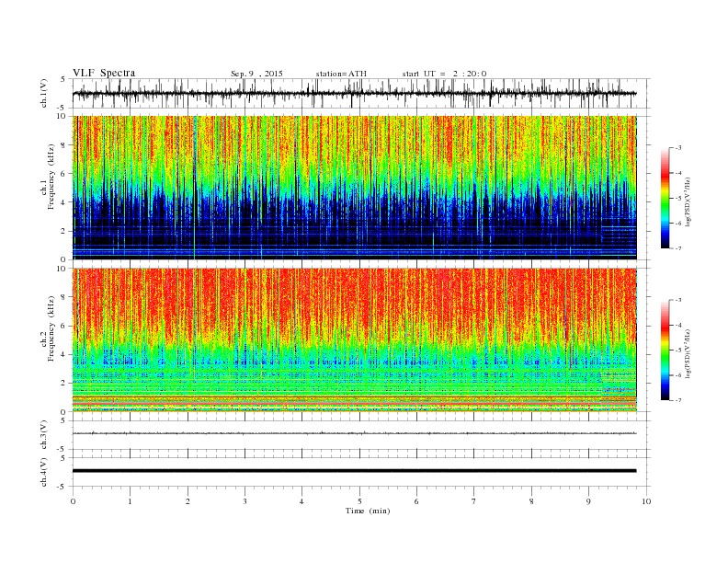728x563 pixels.
Task: Click the "3" tick on the time axis
Action: (x=245, y=501)
